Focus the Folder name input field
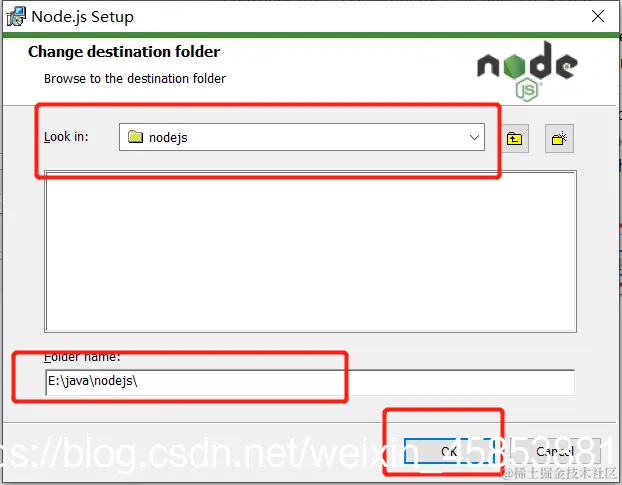622x485 pixels. pos(310,382)
